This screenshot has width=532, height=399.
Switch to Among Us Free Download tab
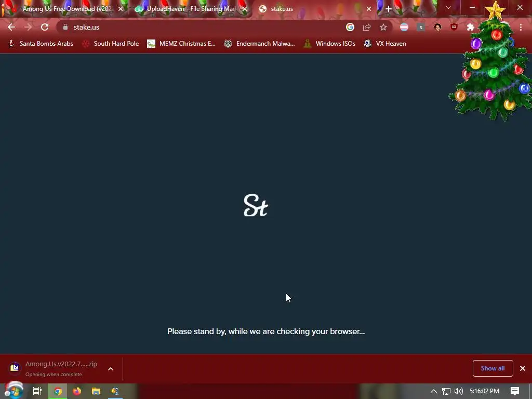[x=67, y=9]
